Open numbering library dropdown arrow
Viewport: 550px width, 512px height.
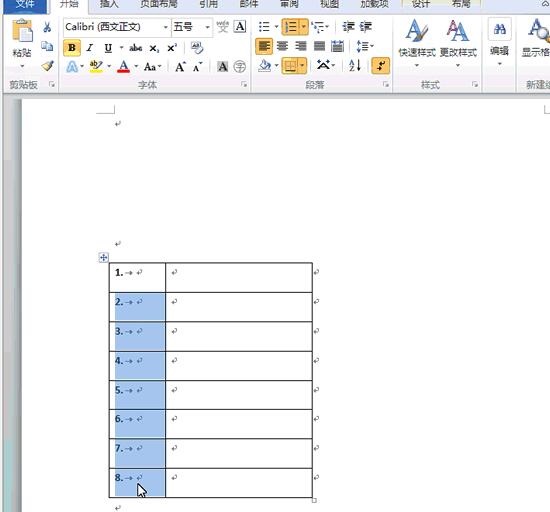tap(304, 27)
